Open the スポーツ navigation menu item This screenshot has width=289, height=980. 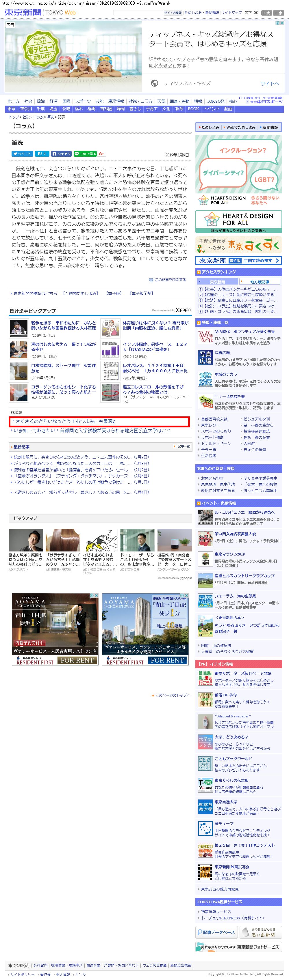pos(83,101)
